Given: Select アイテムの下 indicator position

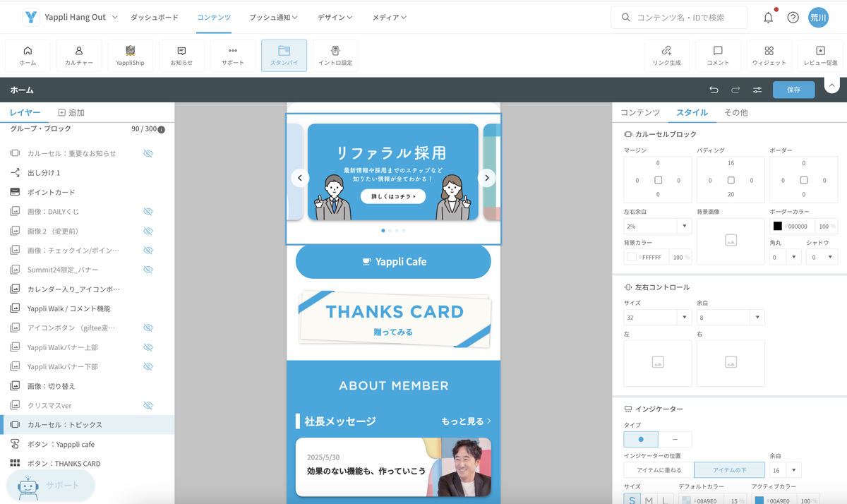Looking at the screenshot, I should tap(729, 470).
